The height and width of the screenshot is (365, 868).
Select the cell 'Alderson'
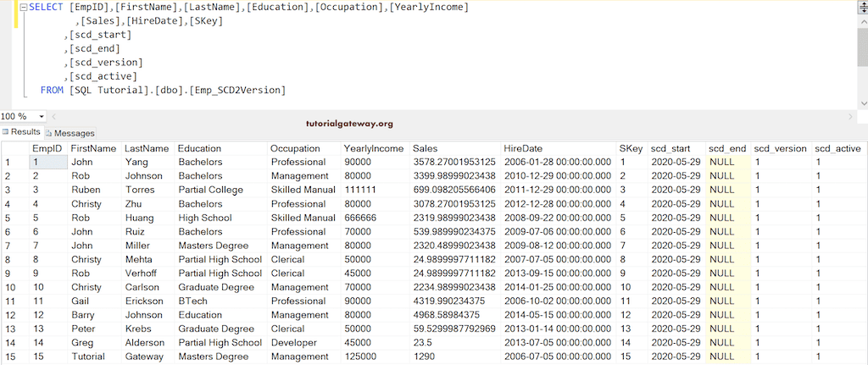click(147, 342)
